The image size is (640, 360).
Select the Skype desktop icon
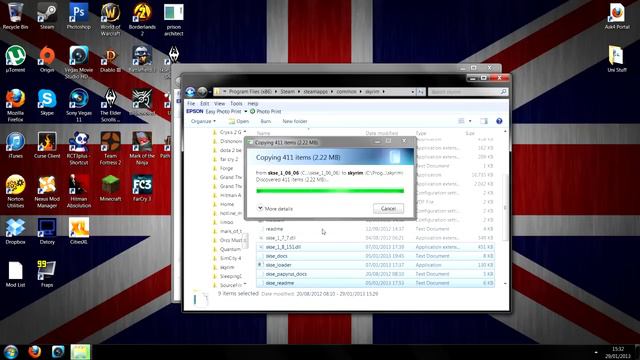(47, 103)
